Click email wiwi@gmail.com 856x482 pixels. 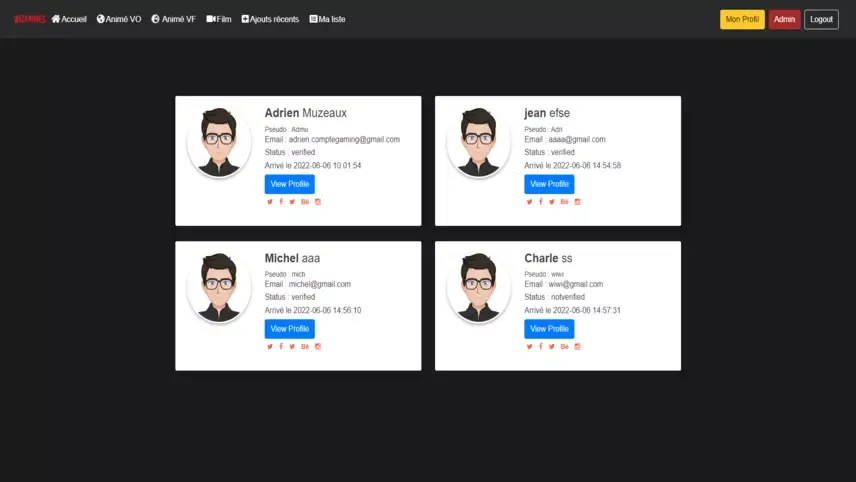point(576,284)
